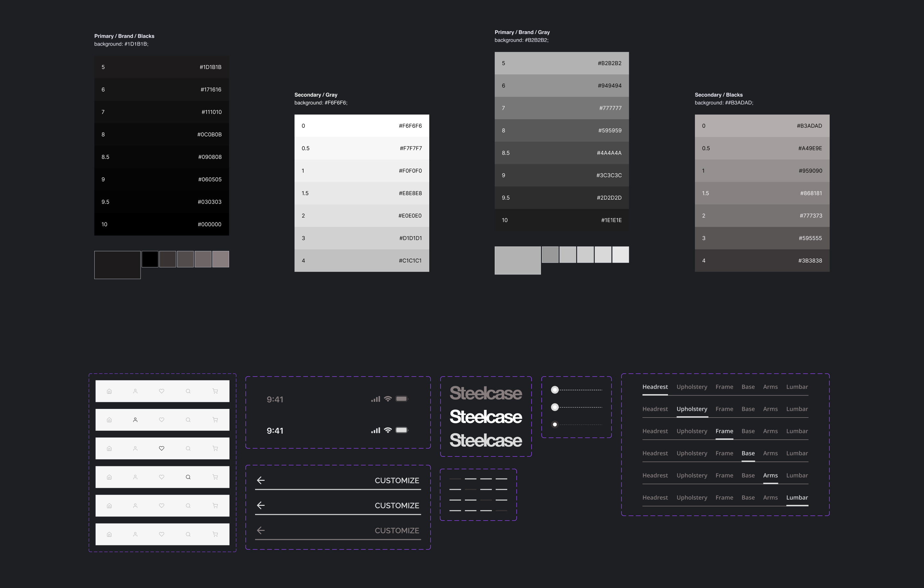
Task: Click the slider knob with dark outer ring
Action: (554, 425)
